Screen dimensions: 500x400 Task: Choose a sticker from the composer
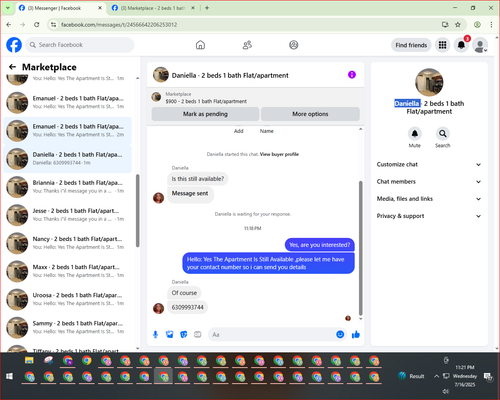184,334
